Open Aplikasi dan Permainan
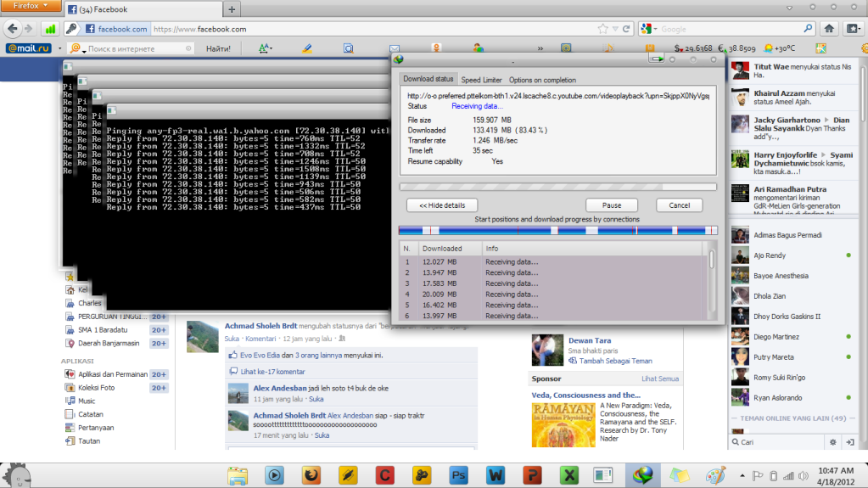 [112, 374]
